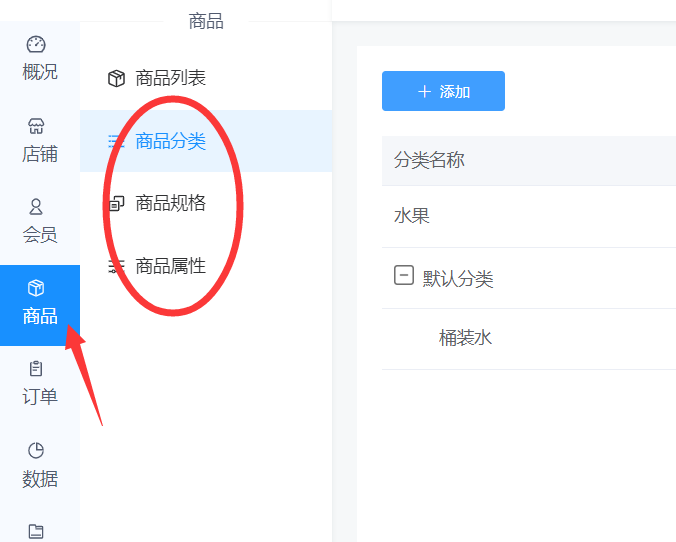Select the 商品 box icon in sidebar

(x=36, y=288)
